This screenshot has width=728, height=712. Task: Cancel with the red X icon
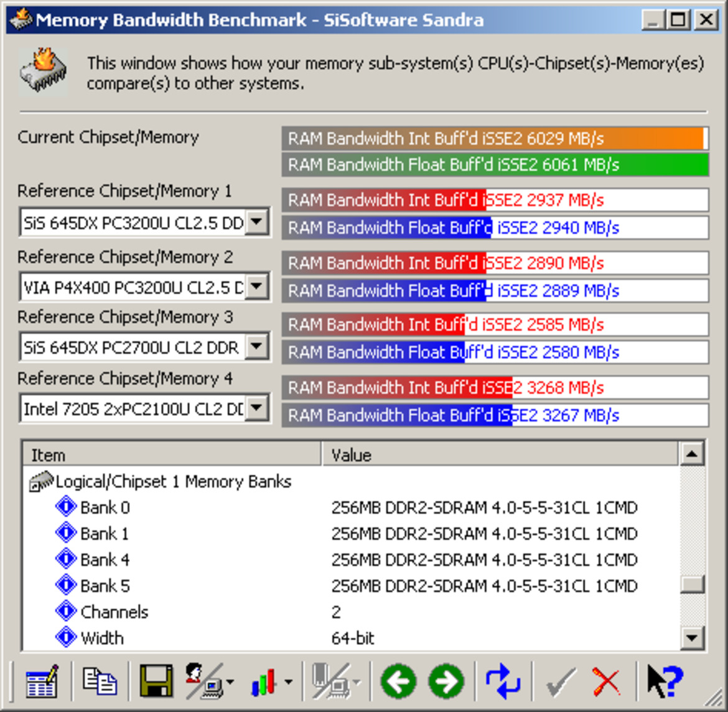click(x=607, y=682)
